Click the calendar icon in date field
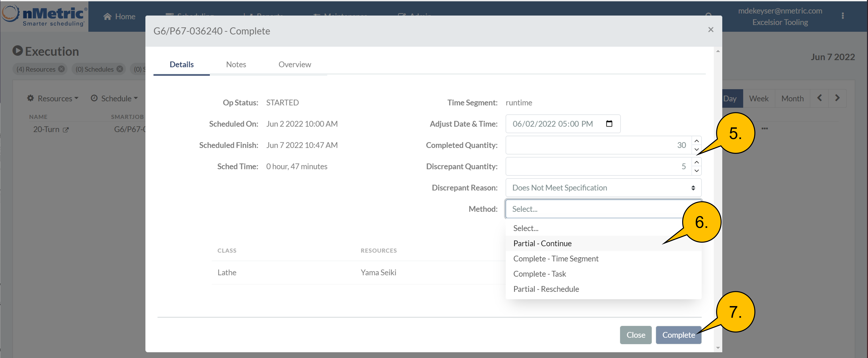868x358 pixels. pos(609,123)
